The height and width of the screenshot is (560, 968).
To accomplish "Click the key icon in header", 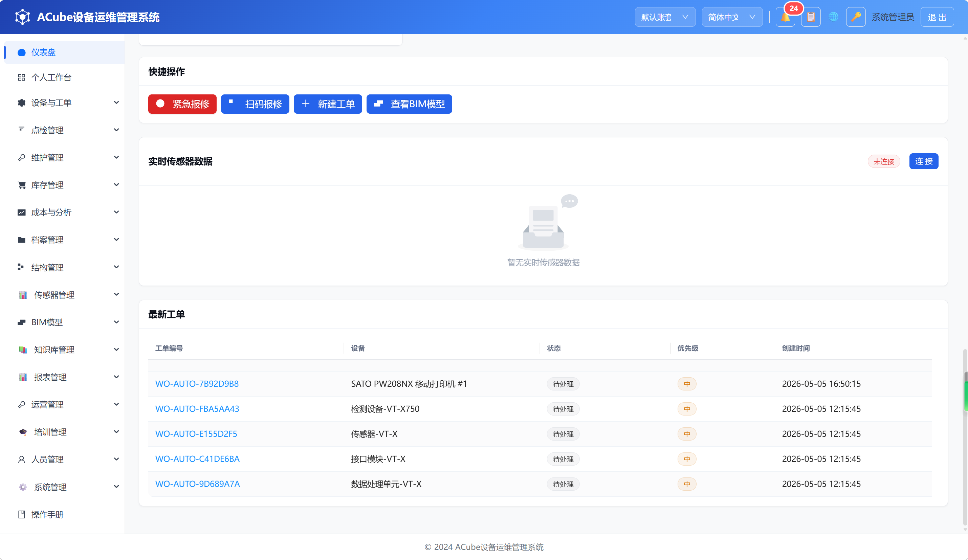I will 855,17.
